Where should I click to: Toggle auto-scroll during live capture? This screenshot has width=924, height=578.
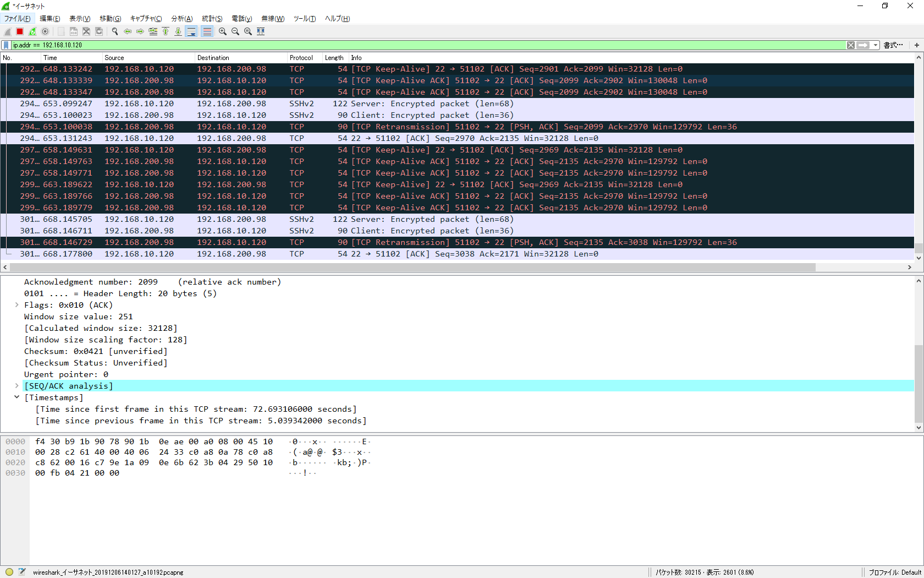point(191,31)
